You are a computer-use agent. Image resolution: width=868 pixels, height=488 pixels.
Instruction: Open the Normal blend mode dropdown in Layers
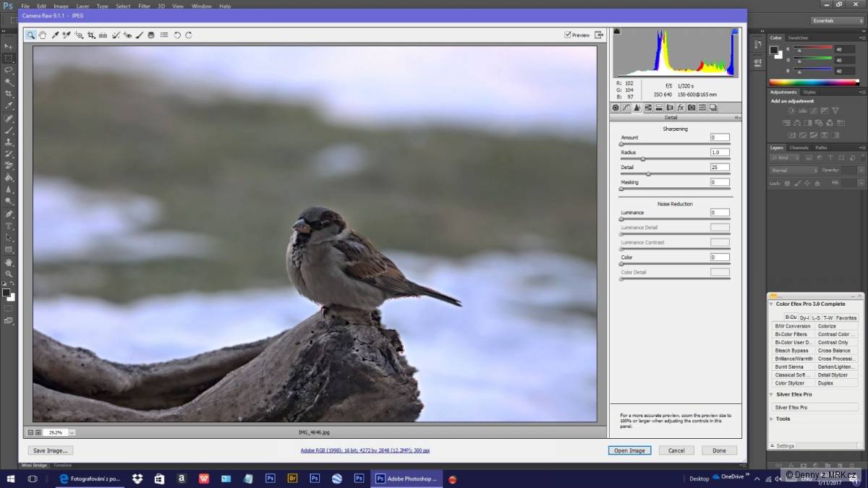pyautogui.click(x=793, y=170)
